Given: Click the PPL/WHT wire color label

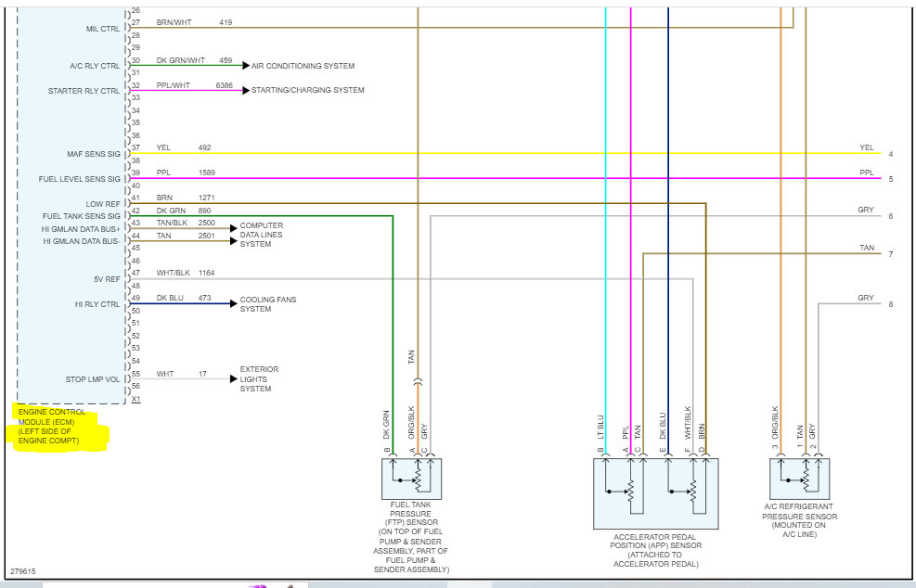Looking at the screenshot, I should click(x=173, y=85).
